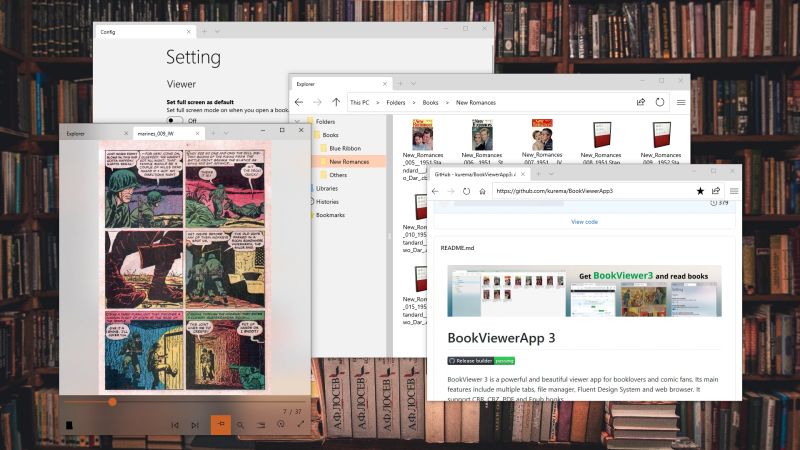Go to previous page in comic viewer

pos(175,425)
